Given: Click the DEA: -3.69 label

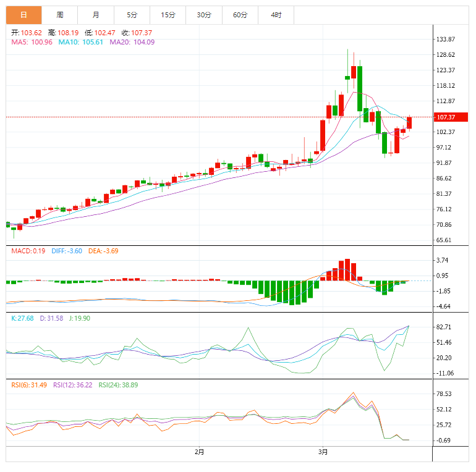Looking at the screenshot, I should click(x=103, y=251).
